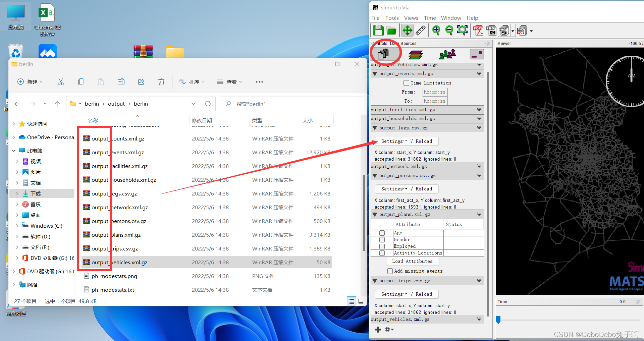The width and height of the screenshot is (644, 341).
Task: Export view as PDF in Via toolbar
Action: click(478, 31)
